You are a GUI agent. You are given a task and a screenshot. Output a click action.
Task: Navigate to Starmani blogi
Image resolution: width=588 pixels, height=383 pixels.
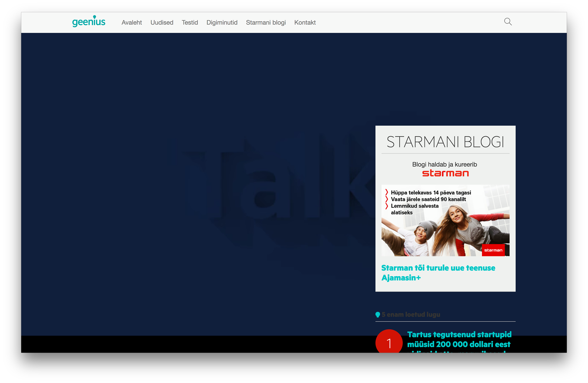266,22
